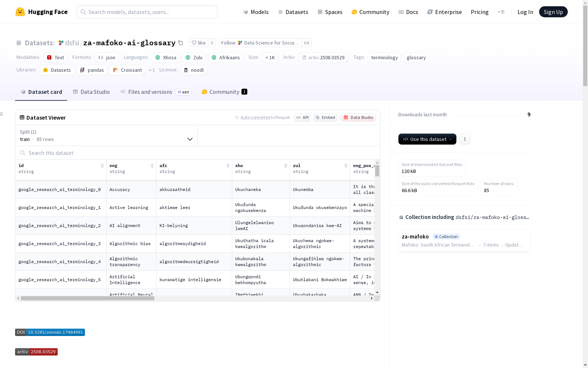Image resolution: width=588 pixels, height=368 pixels.
Task: Open the dsfsi organization link
Action: click(72, 43)
